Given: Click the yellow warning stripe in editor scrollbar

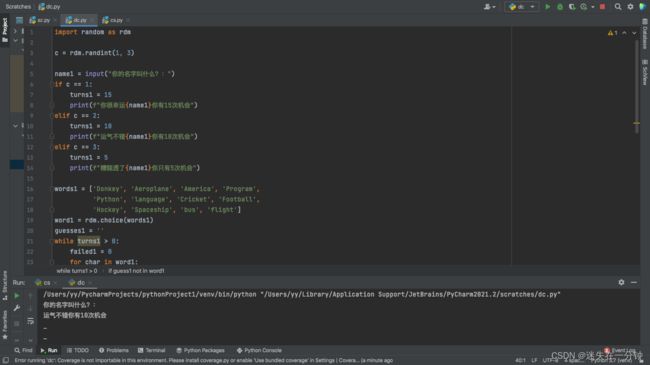Looking at the screenshot, I should 636,123.
